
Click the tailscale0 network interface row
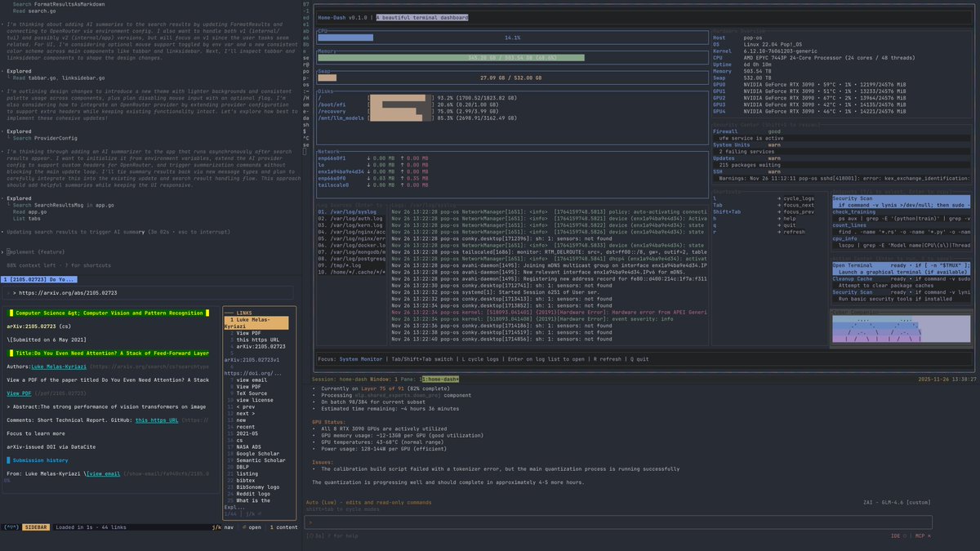(373, 184)
